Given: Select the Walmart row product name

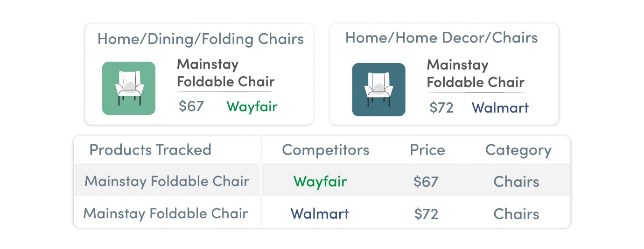Looking at the screenshot, I should [166, 213].
